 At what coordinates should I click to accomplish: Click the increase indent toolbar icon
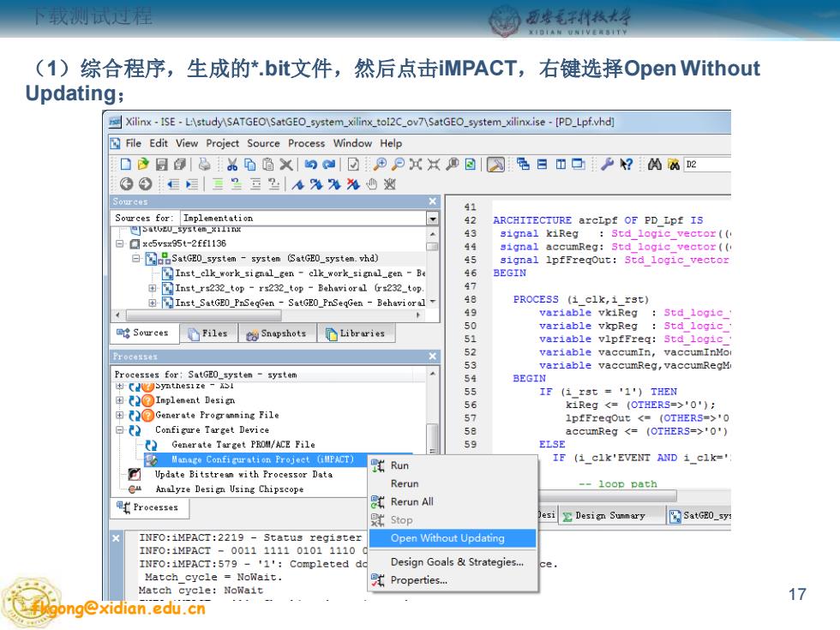pos(191,184)
